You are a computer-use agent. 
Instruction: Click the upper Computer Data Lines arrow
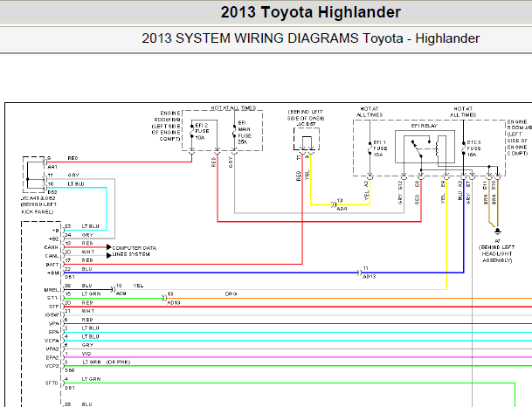pos(109,247)
